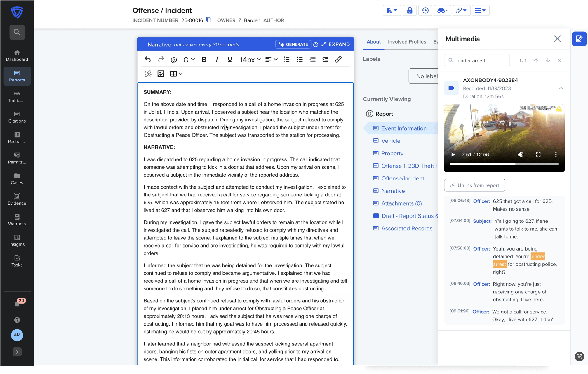Open Associated Records section

point(406,229)
